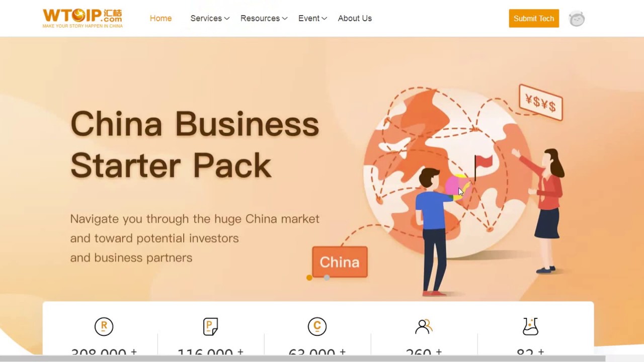
Task: Expand the Services dropdown menu
Action: click(x=210, y=18)
